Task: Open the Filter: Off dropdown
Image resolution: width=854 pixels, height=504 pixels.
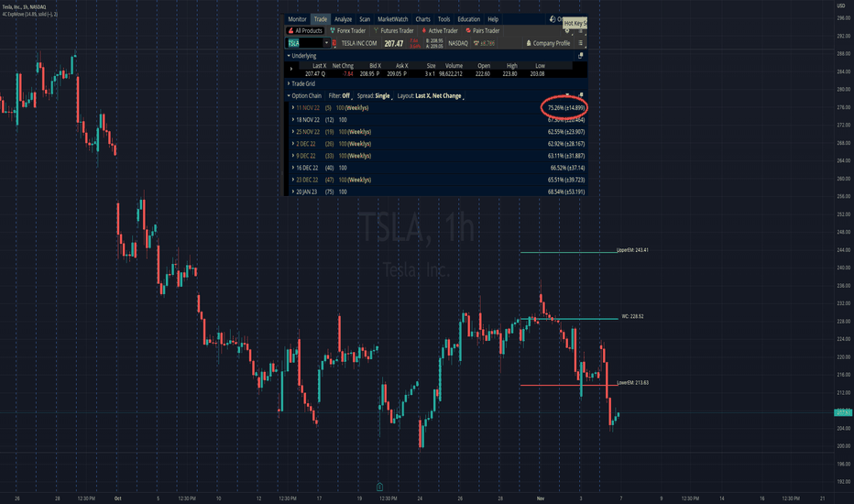Action: pos(340,96)
